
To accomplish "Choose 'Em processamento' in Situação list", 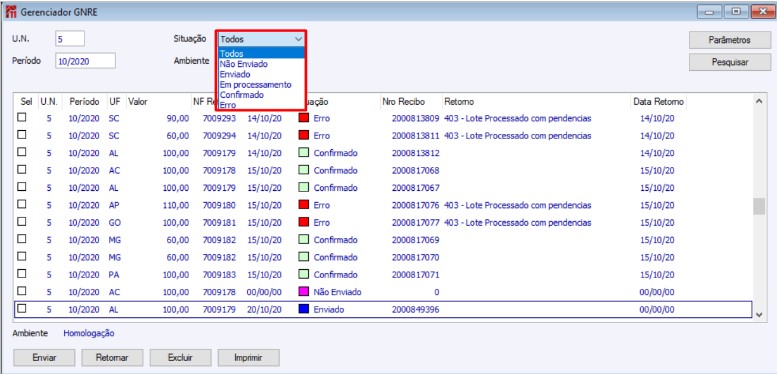I will pyautogui.click(x=261, y=85).
